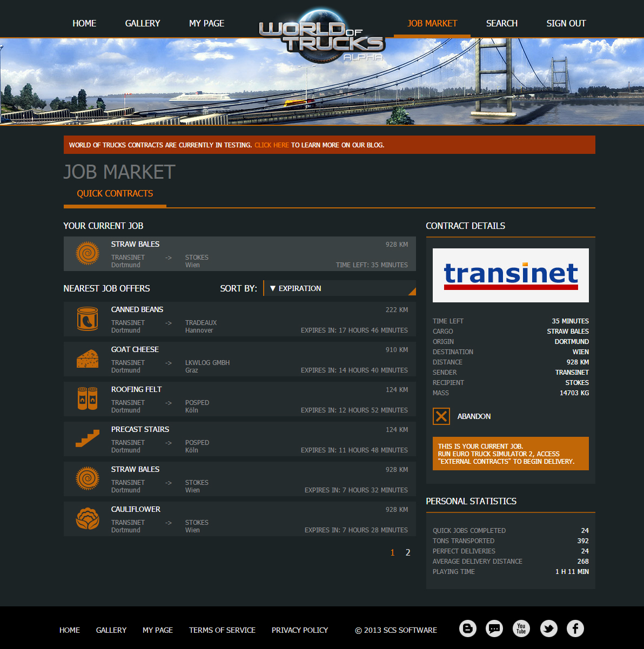Viewport: 644px width, 649px height.
Task: Click Quick Jobs Completed statistic label
Action: (469, 531)
